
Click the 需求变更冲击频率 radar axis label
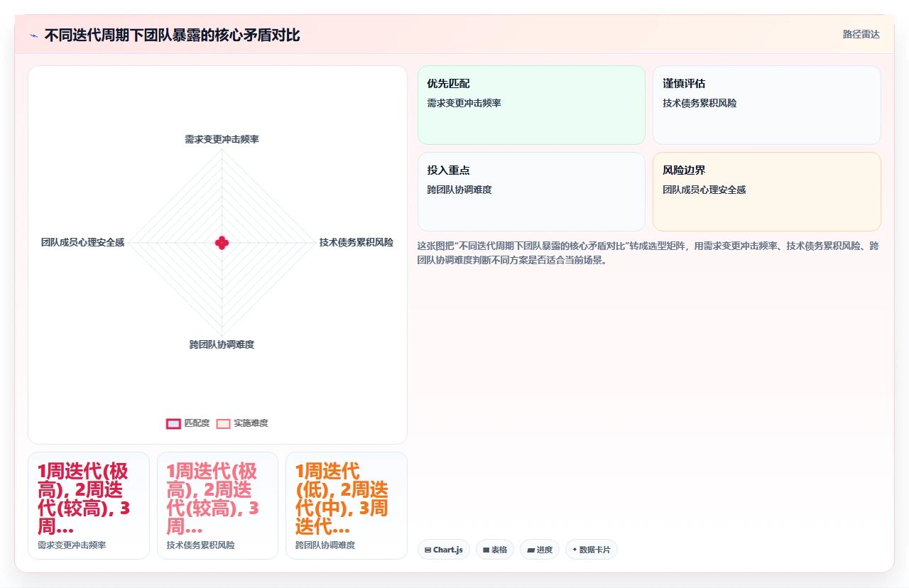[222, 139]
